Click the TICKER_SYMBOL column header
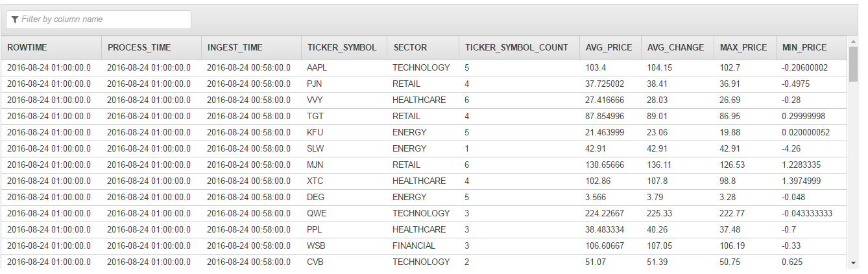This screenshot has height=274, width=868. point(344,47)
